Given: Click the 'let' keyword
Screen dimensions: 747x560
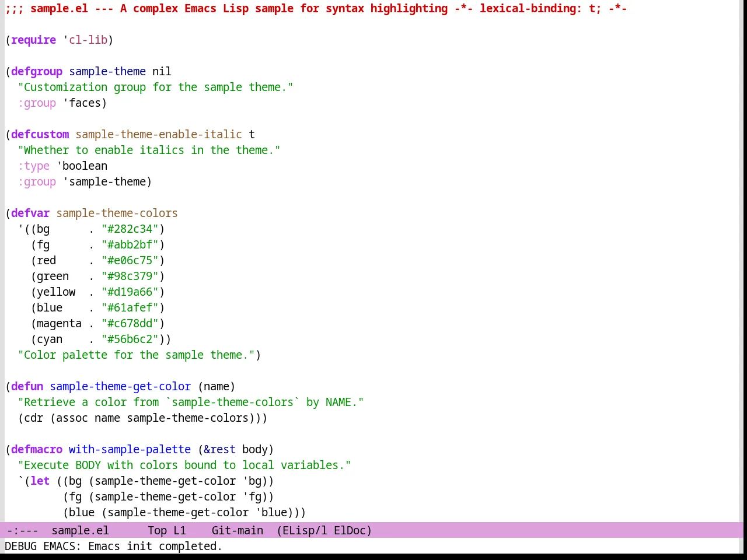Looking at the screenshot, I should [40, 481].
